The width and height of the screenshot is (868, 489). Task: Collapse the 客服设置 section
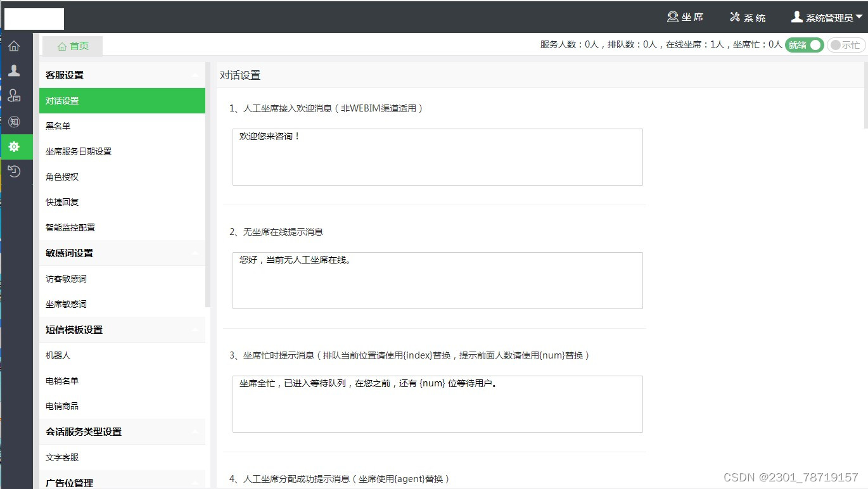point(195,75)
